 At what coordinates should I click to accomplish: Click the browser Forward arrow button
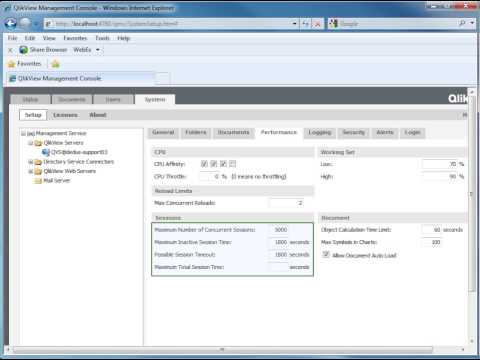pyautogui.click(x=25, y=24)
